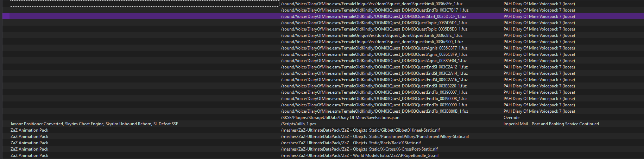The width and height of the screenshot is (644, 159).
Task: Highlight the DOM03QuestEndTo_00390007_1.fuz file
Action: click(x=374, y=92)
